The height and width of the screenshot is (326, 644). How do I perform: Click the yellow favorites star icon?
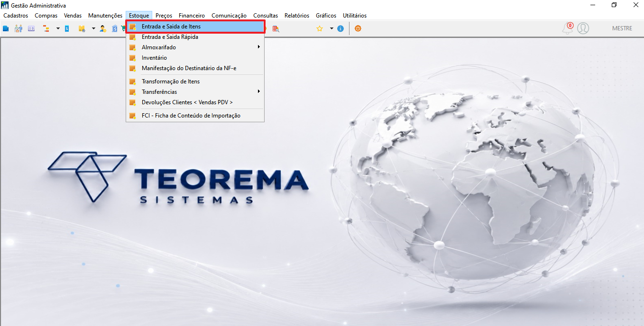click(320, 28)
